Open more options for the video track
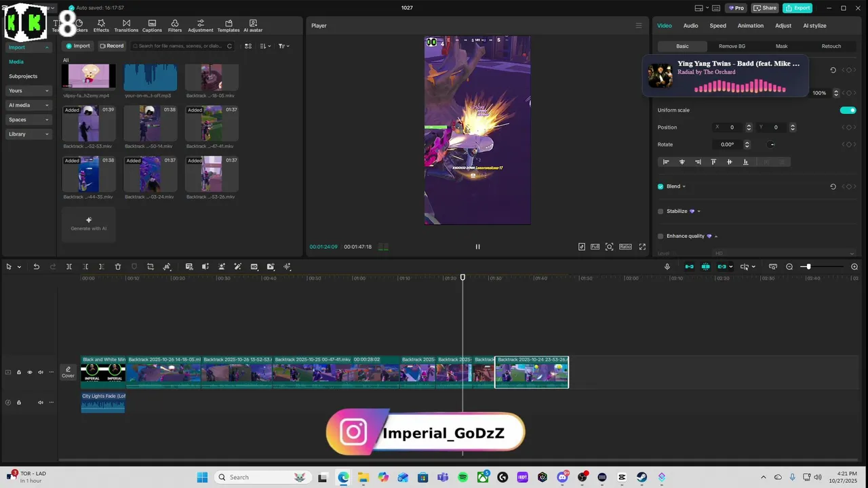This screenshot has width=868, height=488. (x=52, y=372)
